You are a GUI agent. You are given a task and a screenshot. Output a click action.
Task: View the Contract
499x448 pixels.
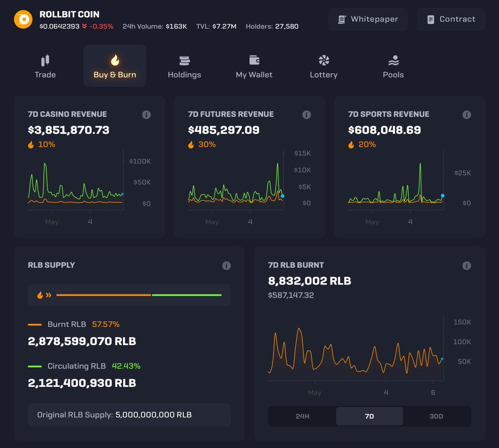click(x=451, y=19)
